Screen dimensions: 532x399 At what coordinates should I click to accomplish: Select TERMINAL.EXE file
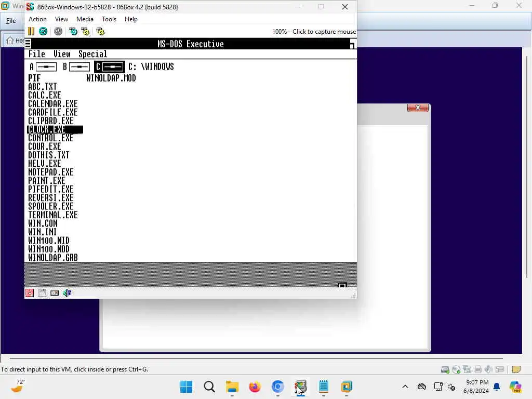[x=53, y=215]
